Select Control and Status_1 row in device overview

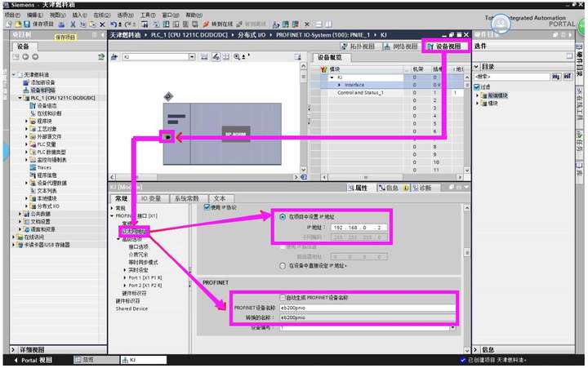click(360, 92)
